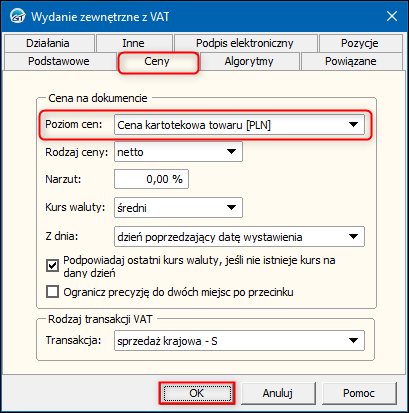Click the Anuluj button
This screenshot has width=409, height=413.
[x=278, y=393]
